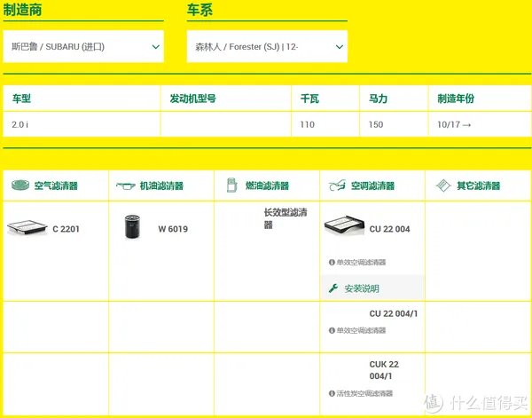Click the air filter icon beside 空气滤清器
The height and width of the screenshot is (418, 532).
(20, 185)
